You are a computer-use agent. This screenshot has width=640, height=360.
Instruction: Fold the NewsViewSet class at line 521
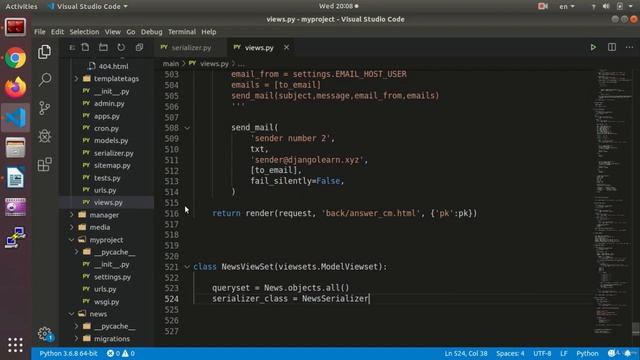(x=187, y=267)
